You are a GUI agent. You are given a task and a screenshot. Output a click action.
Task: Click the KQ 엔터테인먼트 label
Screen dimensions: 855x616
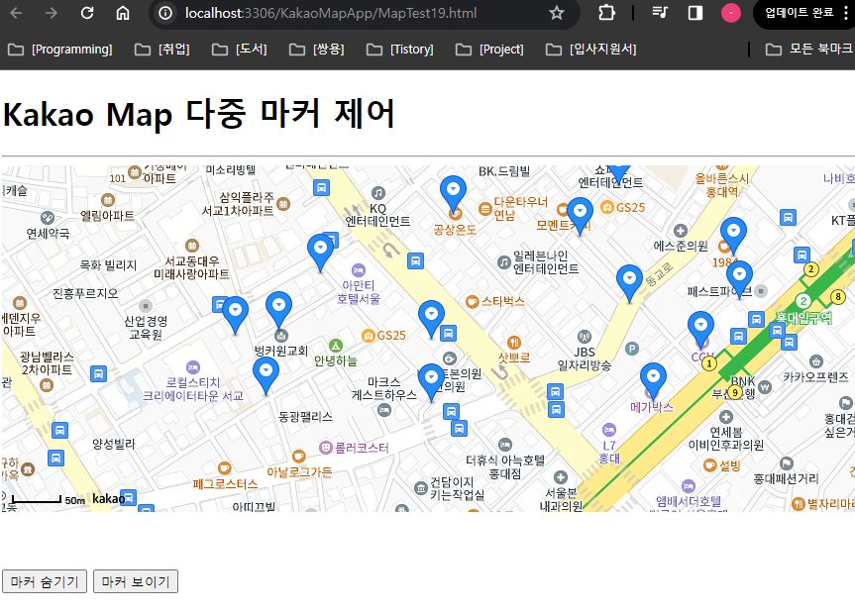click(377, 215)
